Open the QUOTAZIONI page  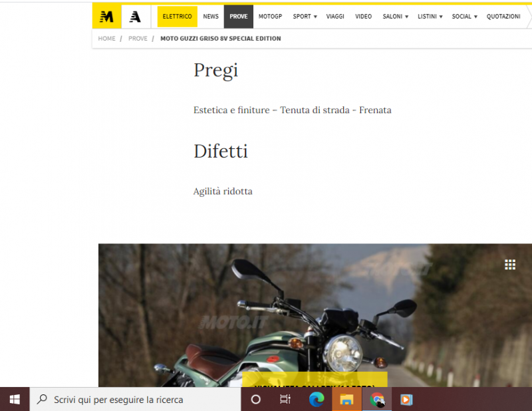(x=503, y=16)
